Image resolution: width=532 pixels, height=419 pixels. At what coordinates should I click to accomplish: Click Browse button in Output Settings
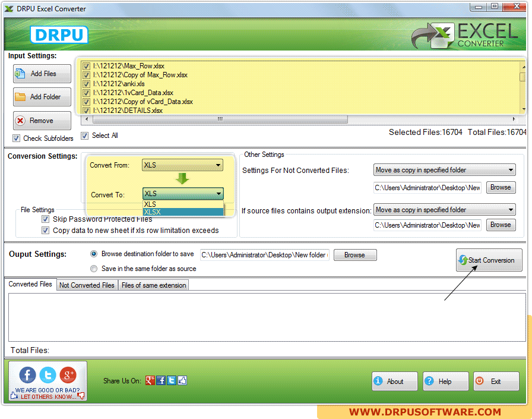355,255
